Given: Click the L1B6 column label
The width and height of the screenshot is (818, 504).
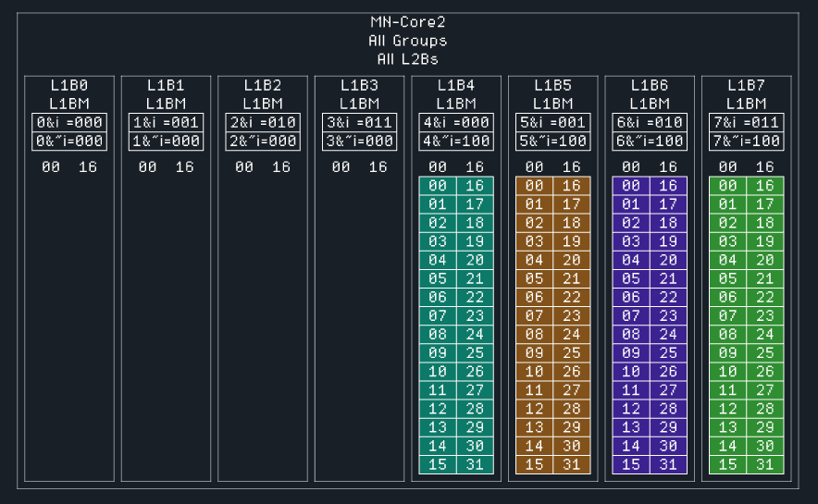Looking at the screenshot, I should click(650, 85).
